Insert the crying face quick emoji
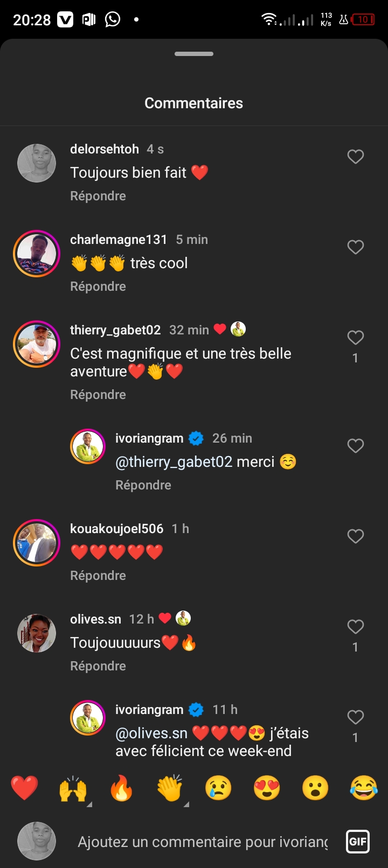The width and height of the screenshot is (388, 868). (218, 788)
